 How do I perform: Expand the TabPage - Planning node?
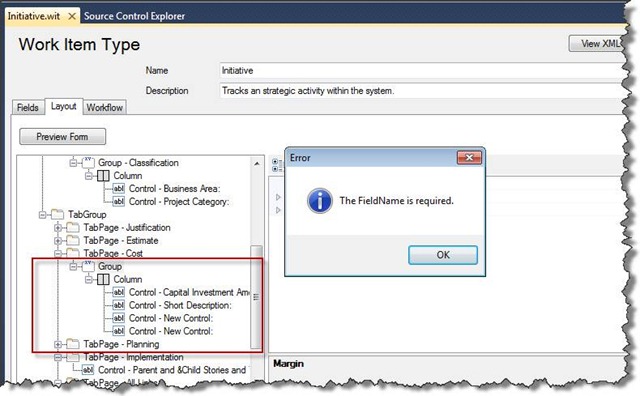[58, 344]
